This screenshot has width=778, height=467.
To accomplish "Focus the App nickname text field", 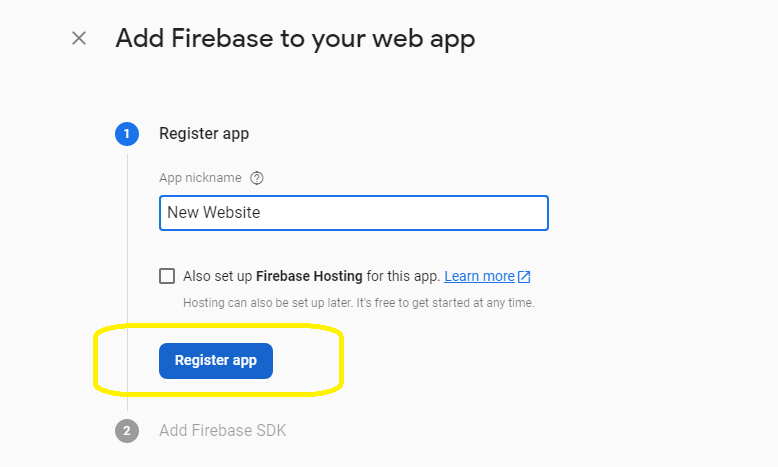I will click(353, 213).
